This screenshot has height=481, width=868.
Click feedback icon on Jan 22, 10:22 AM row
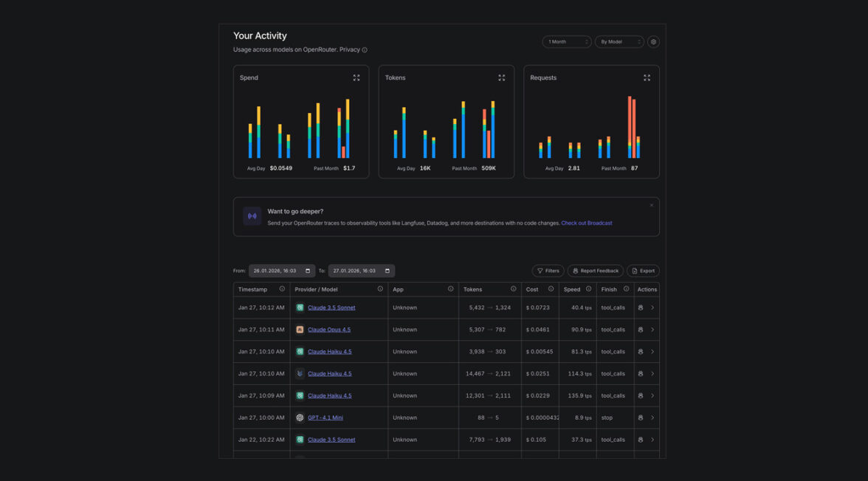click(x=641, y=440)
